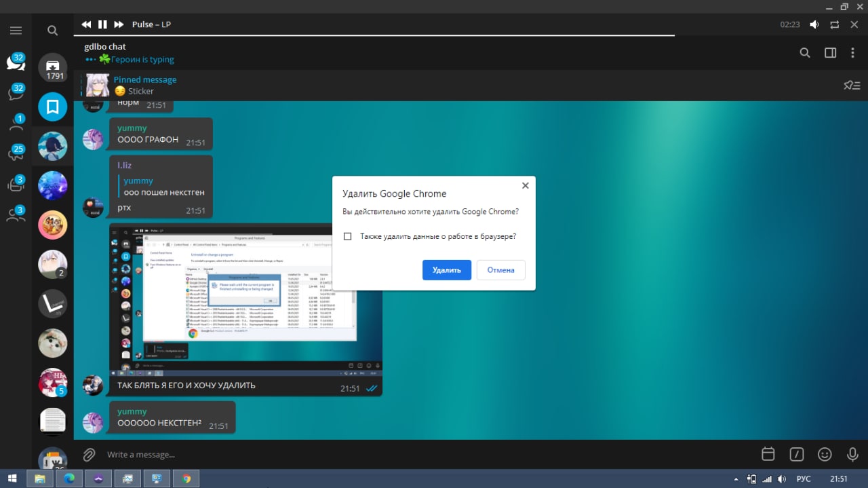The height and width of the screenshot is (488, 868).
Task: Open gdlbo chat header title
Action: click(105, 47)
